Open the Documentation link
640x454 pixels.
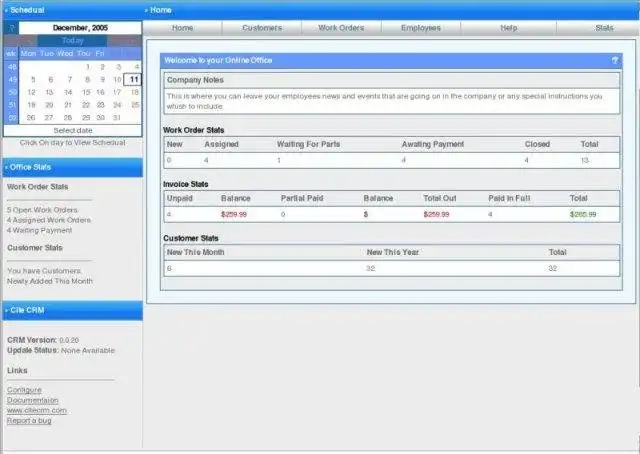pos(33,400)
